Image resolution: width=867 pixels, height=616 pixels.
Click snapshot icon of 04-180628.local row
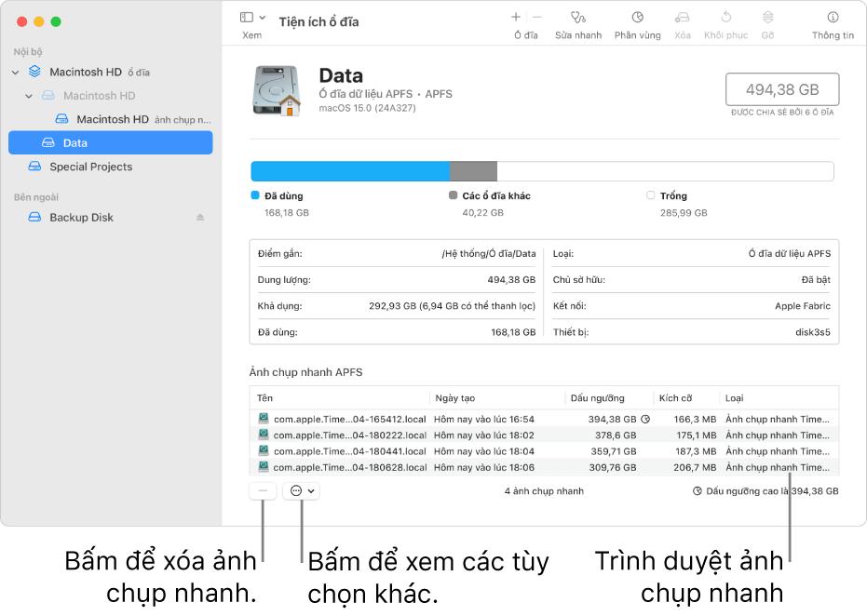[x=264, y=466]
